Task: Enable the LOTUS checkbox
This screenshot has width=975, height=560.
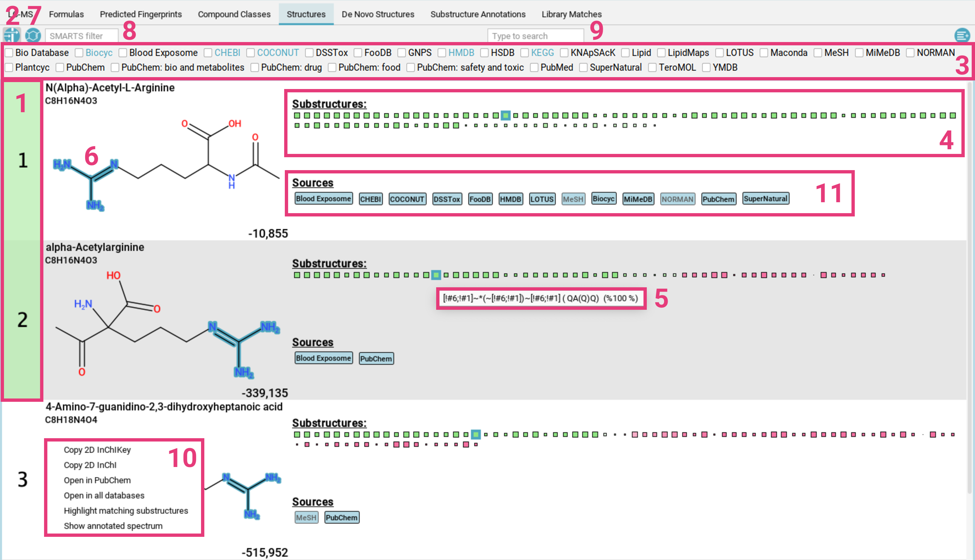Action: pos(720,53)
